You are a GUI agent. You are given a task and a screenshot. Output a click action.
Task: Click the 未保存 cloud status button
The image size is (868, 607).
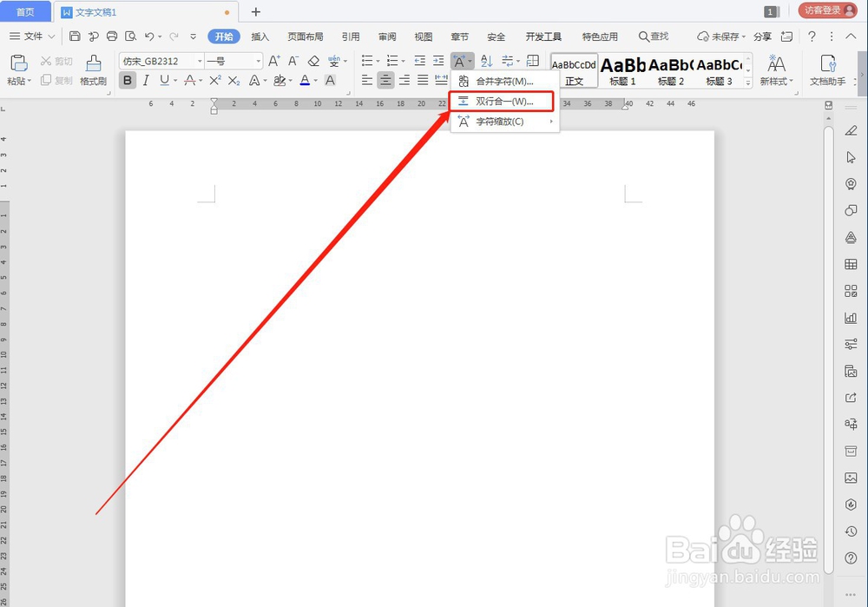click(x=720, y=36)
